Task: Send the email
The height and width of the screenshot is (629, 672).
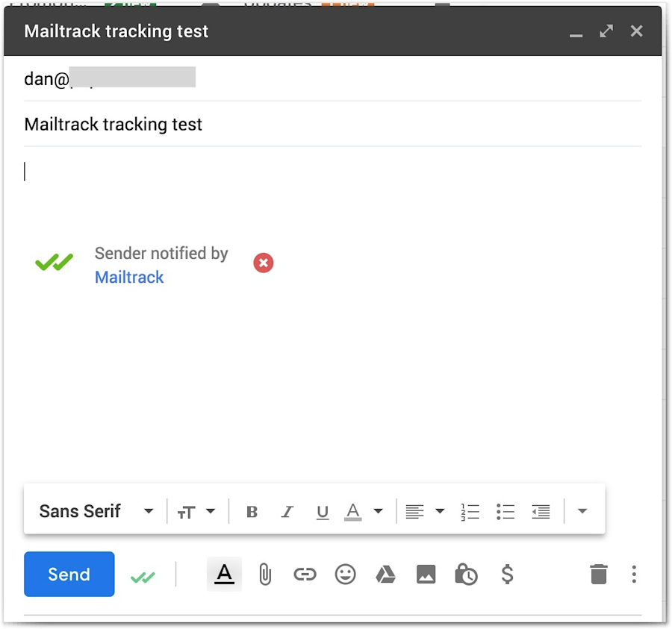Action: [69, 574]
